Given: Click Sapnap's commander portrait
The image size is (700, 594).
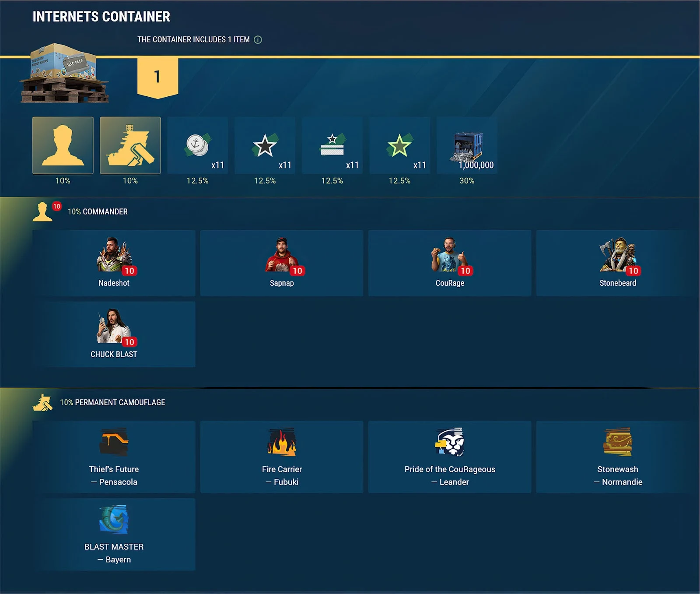Looking at the screenshot, I should tap(281, 255).
